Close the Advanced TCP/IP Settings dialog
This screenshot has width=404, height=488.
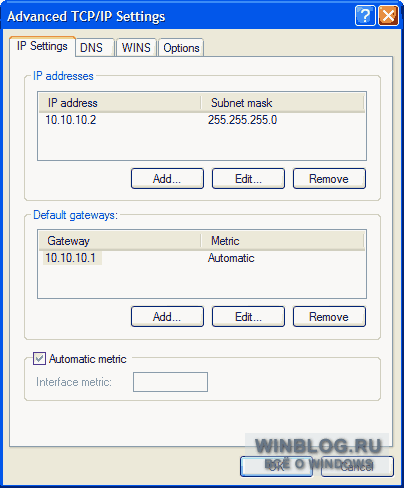coord(388,16)
